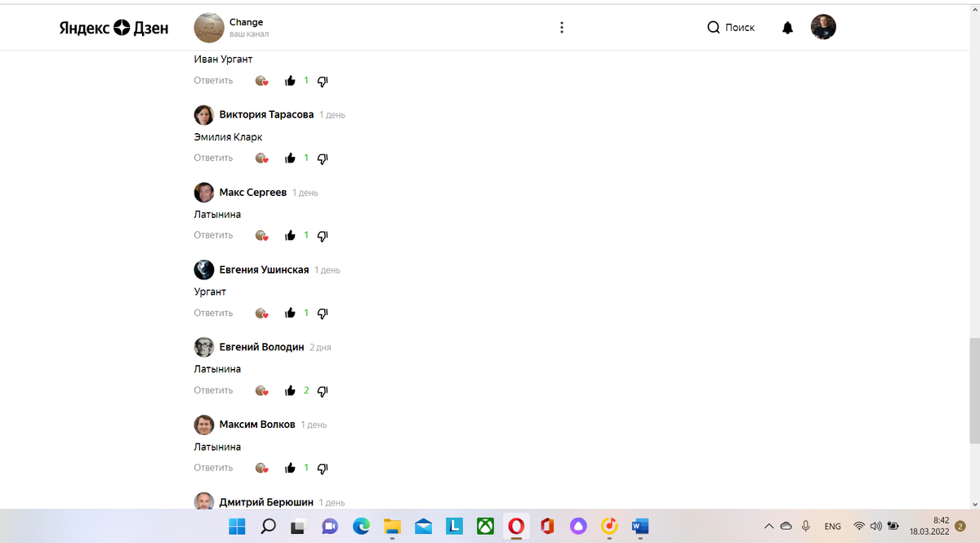The width and height of the screenshot is (980, 543).
Task: Open Change channel name link
Action: 247,22
